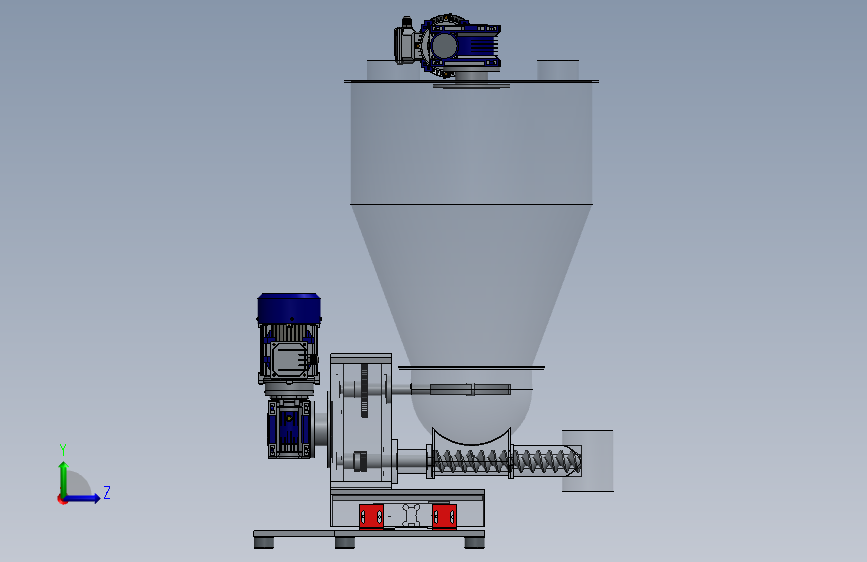Click the middle foot under base plate

345,543
